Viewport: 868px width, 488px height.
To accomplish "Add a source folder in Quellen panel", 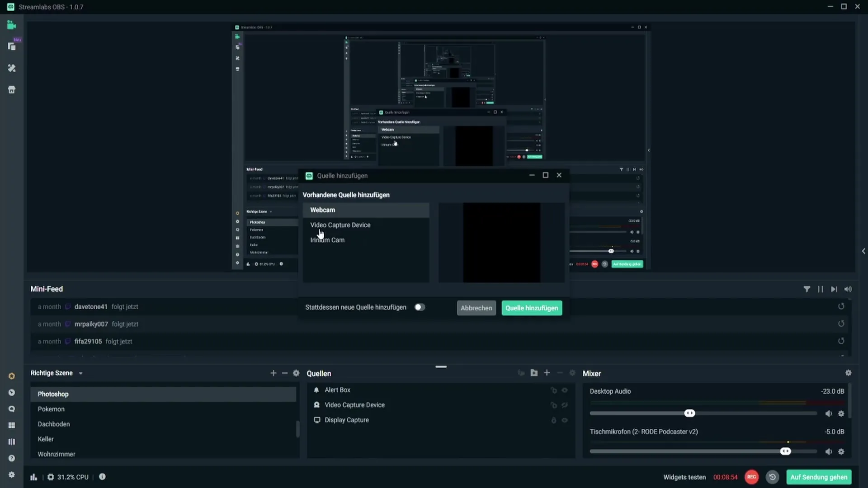I will pyautogui.click(x=534, y=373).
